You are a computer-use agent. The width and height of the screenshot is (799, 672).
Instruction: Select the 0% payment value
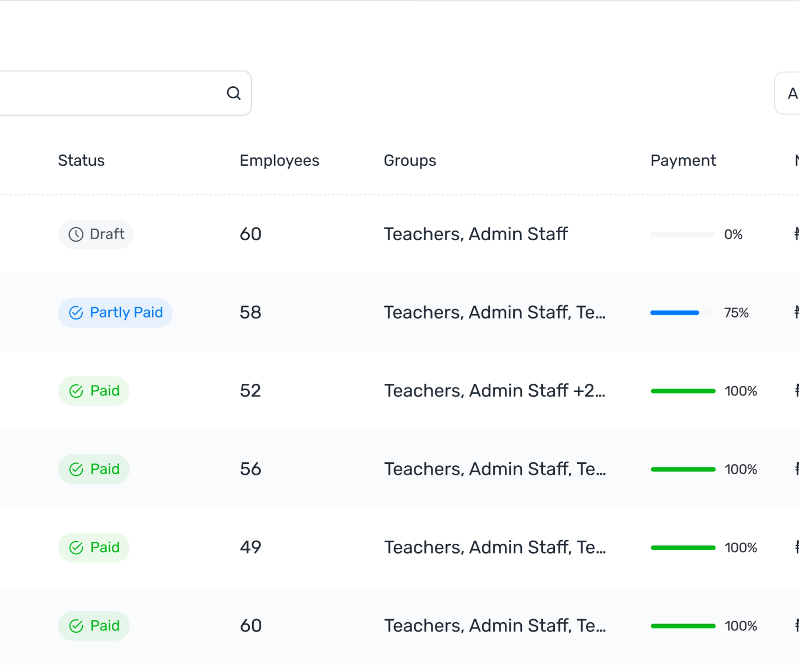tap(734, 235)
